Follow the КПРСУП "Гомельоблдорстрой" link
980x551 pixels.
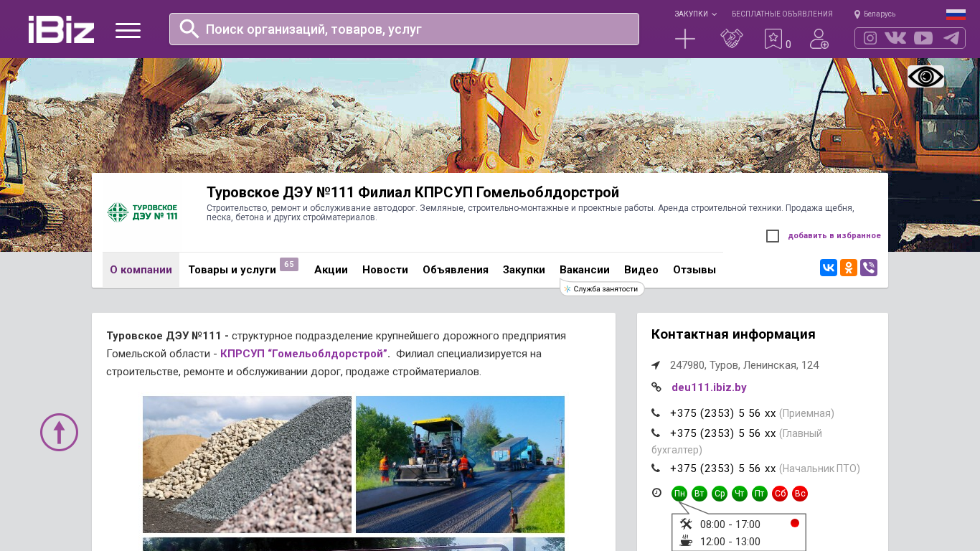tap(305, 354)
